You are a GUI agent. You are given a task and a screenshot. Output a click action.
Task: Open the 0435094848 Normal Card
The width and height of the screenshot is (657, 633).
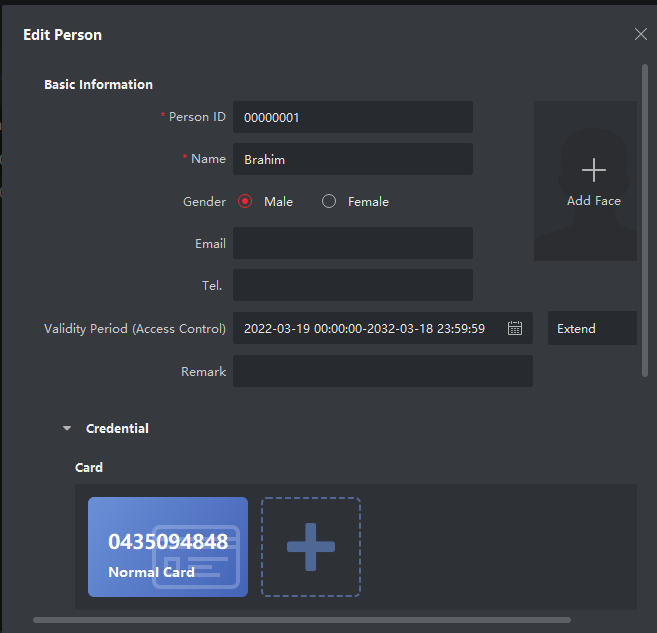click(167, 547)
